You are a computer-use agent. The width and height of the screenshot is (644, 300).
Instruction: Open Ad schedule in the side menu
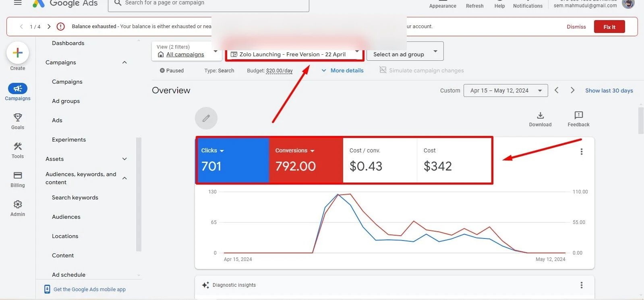(x=69, y=275)
